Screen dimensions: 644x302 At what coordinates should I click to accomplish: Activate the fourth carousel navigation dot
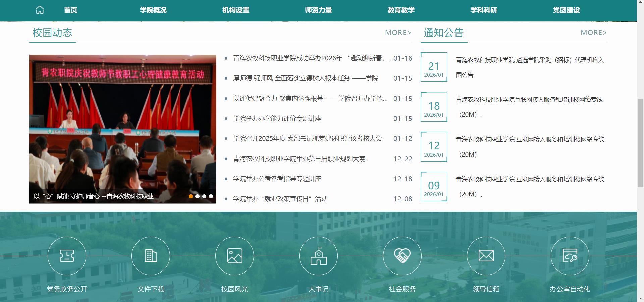coord(212,196)
